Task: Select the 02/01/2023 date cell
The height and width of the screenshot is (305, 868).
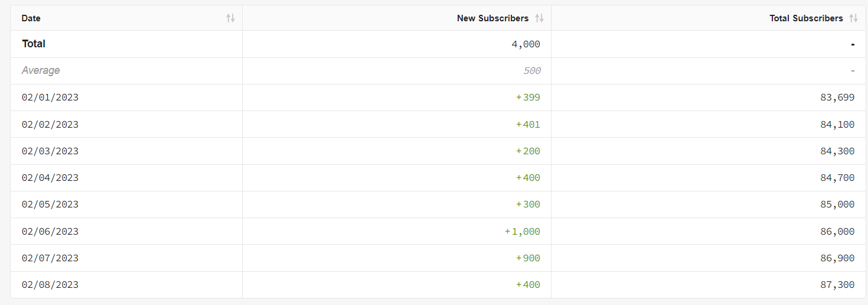Action: tap(50, 98)
